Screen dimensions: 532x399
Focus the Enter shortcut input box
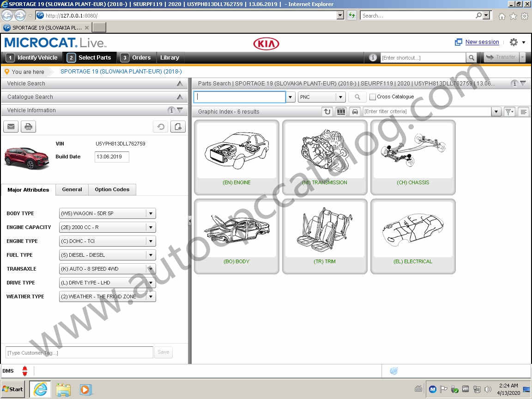pyautogui.click(x=423, y=58)
